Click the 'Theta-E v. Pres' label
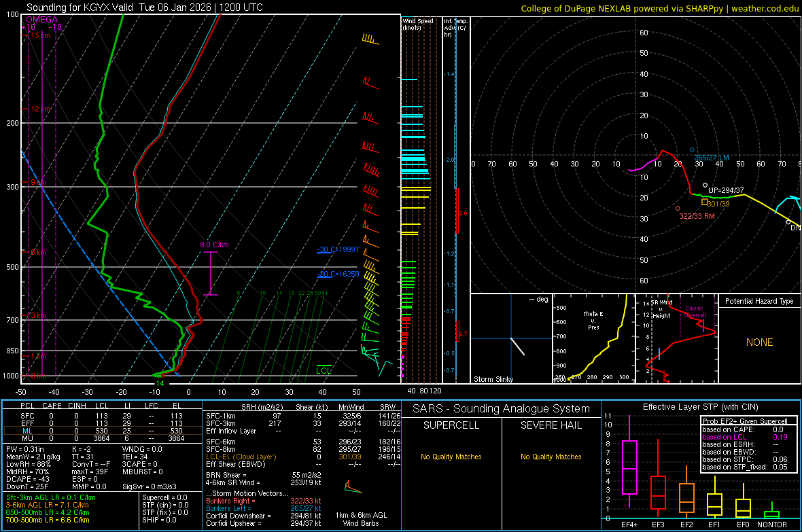The width and height of the screenshot is (802, 532). [x=593, y=320]
